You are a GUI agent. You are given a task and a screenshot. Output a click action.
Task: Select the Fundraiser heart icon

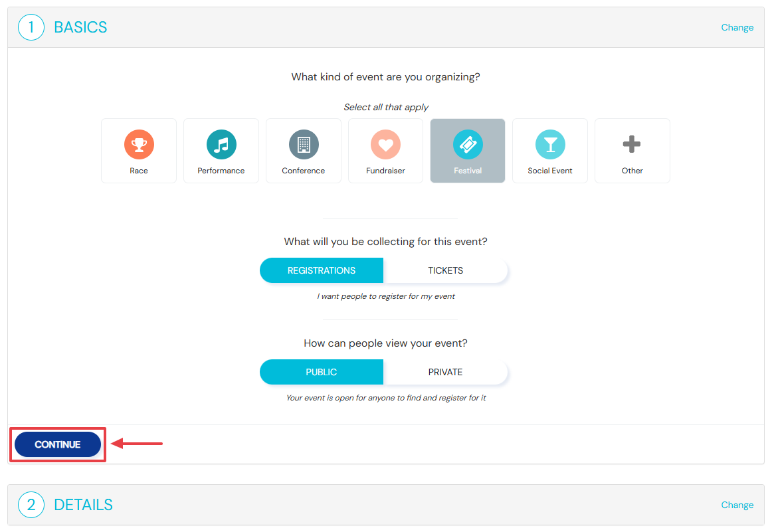click(385, 144)
